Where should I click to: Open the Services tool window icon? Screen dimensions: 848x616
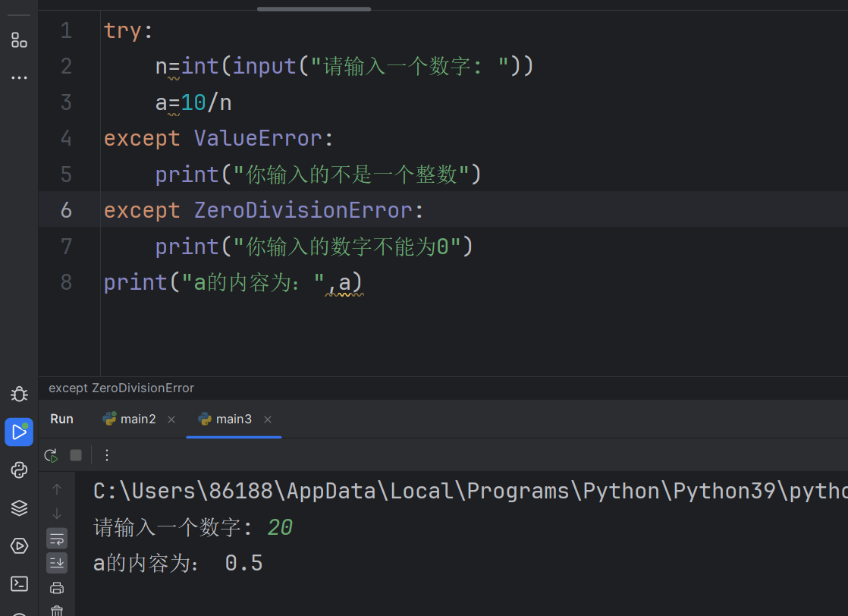[x=19, y=545]
